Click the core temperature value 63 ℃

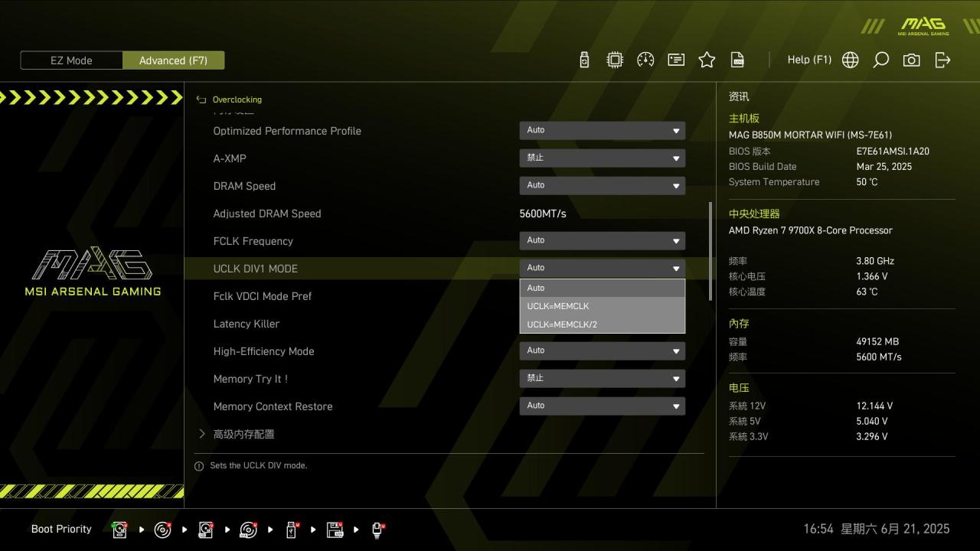[867, 292]
